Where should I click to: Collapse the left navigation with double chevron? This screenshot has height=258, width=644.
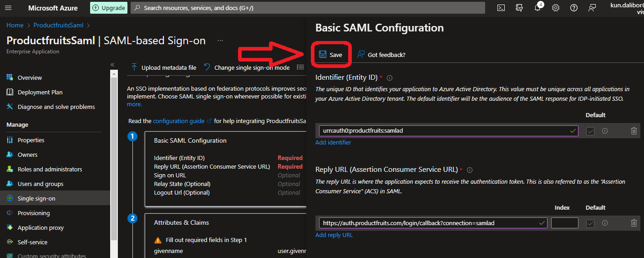(x=113, y=65)
